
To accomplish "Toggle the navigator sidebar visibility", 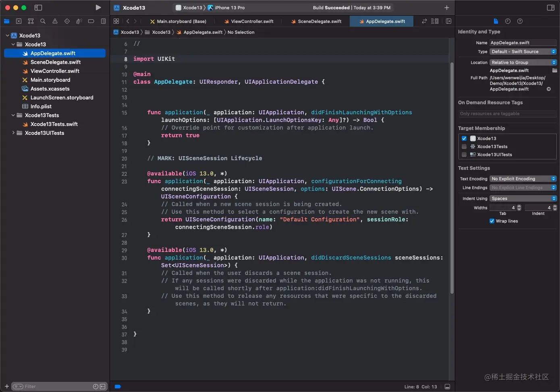I will coord(38,8).
